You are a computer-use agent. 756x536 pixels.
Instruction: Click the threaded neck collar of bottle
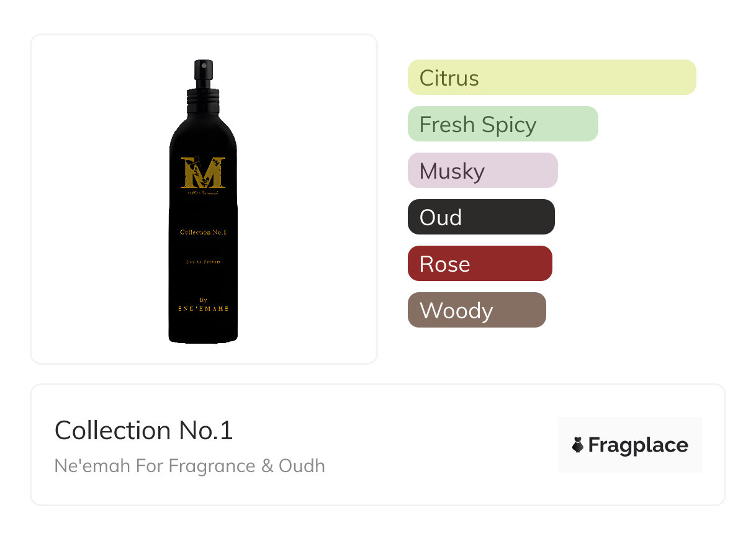(x=203, y=96)
